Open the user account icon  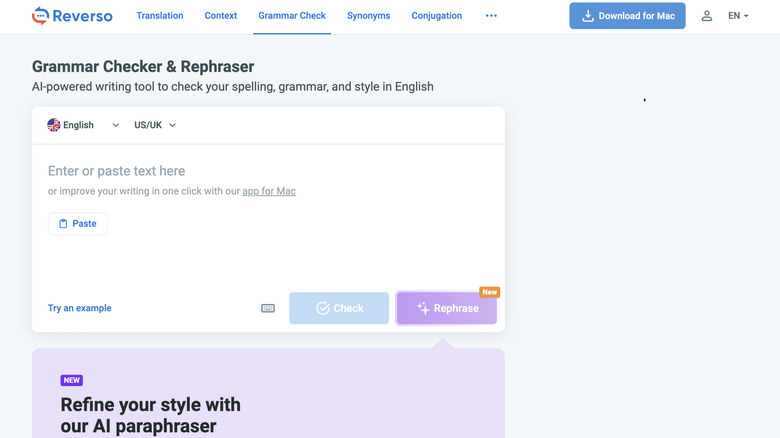[706, 16]
